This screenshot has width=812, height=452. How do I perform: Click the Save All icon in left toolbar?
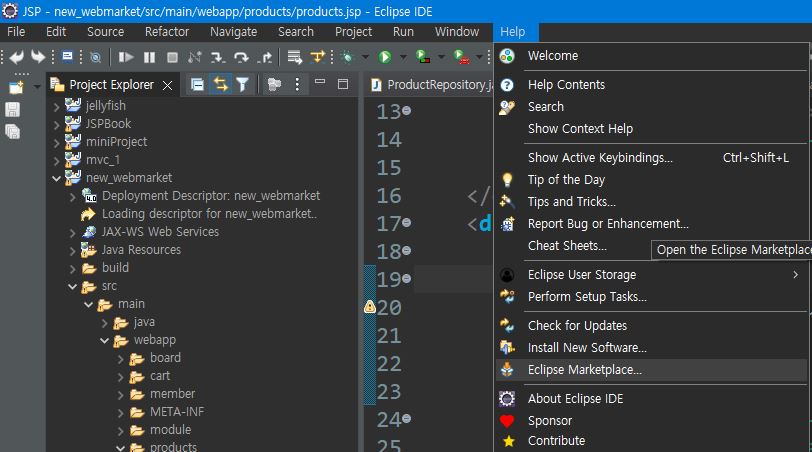[x=12, y=132]
